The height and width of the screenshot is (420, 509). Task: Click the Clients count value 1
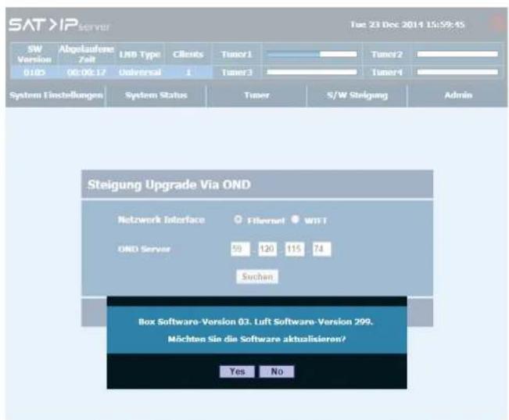(188, 72)
